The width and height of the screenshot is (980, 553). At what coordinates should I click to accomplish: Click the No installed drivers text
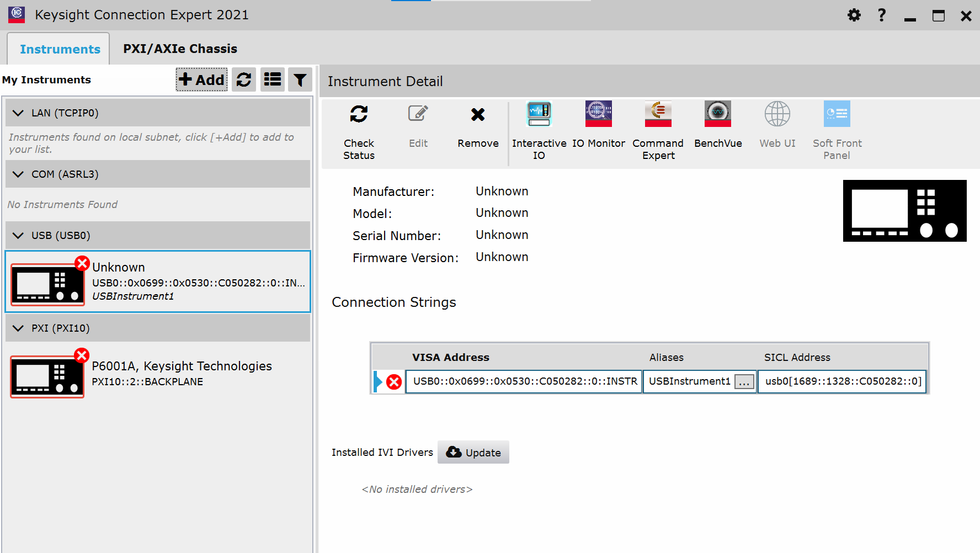417,489
